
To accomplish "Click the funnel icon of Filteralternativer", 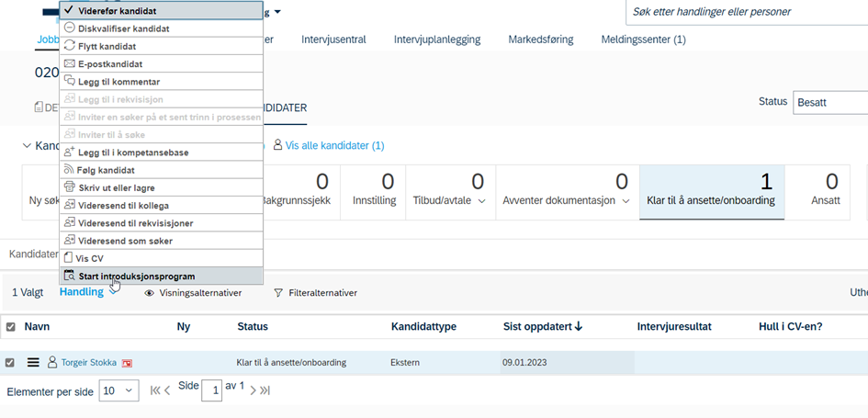I will point(278,293).
